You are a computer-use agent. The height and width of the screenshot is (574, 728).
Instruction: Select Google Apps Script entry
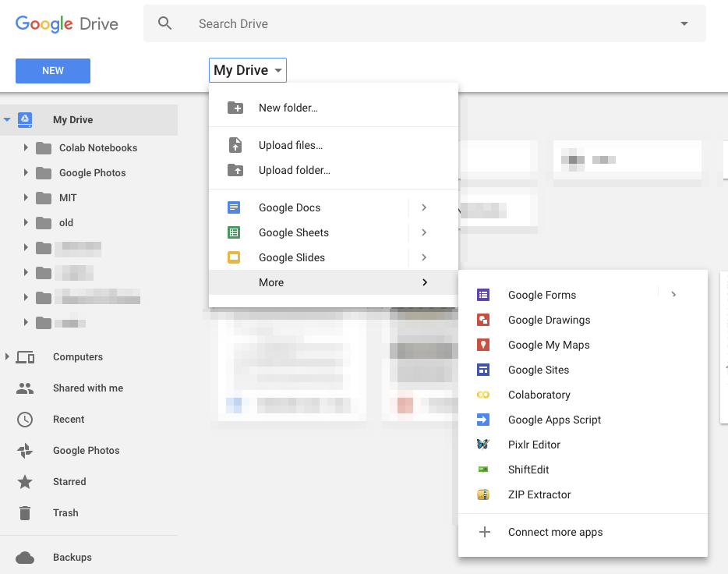[x=583, y=420]
